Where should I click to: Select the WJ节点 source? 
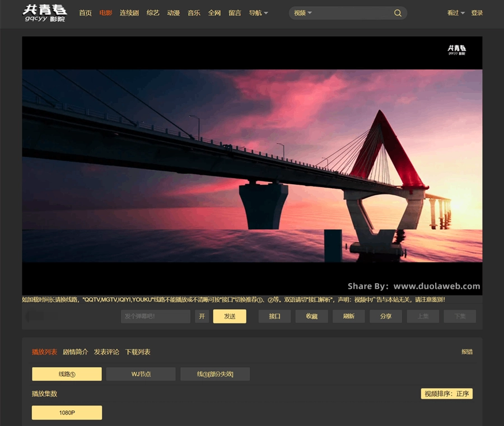[141, 374]
